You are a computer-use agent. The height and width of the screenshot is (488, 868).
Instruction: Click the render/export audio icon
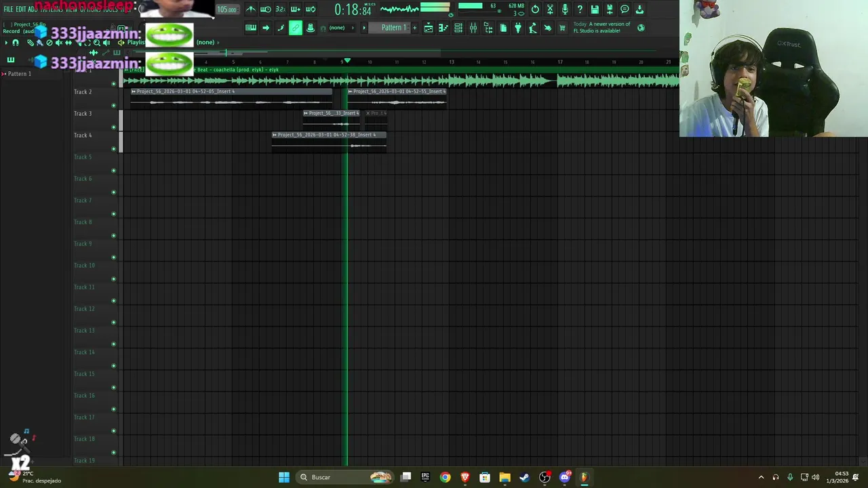[610, 9]
